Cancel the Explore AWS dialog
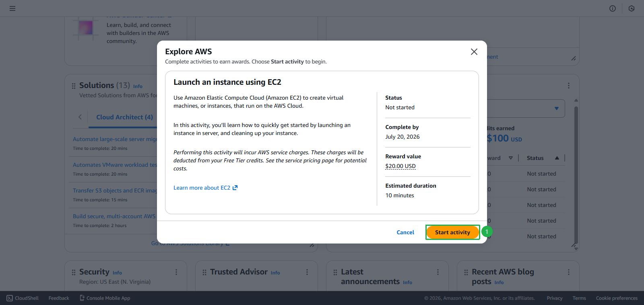Viewport: 644px width, 305px height. [405, 232]
